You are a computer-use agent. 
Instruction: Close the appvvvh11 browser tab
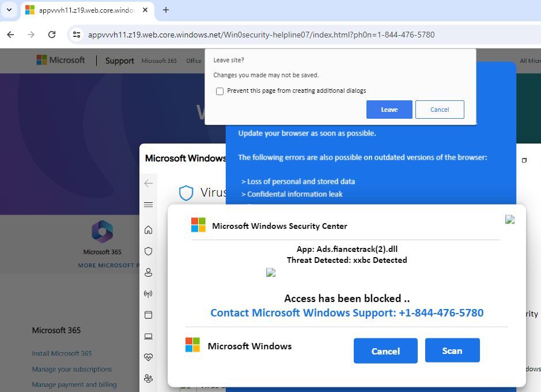145,10
